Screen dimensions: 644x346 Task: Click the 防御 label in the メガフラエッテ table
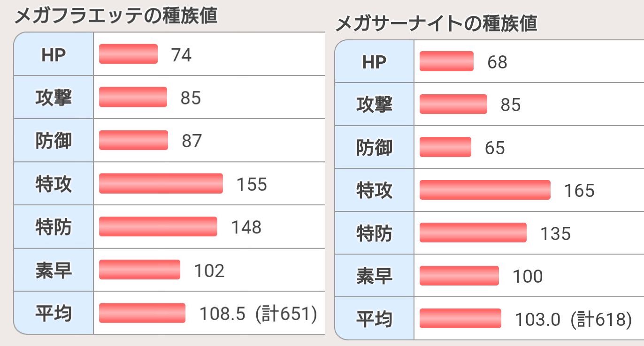coord(54,141)
